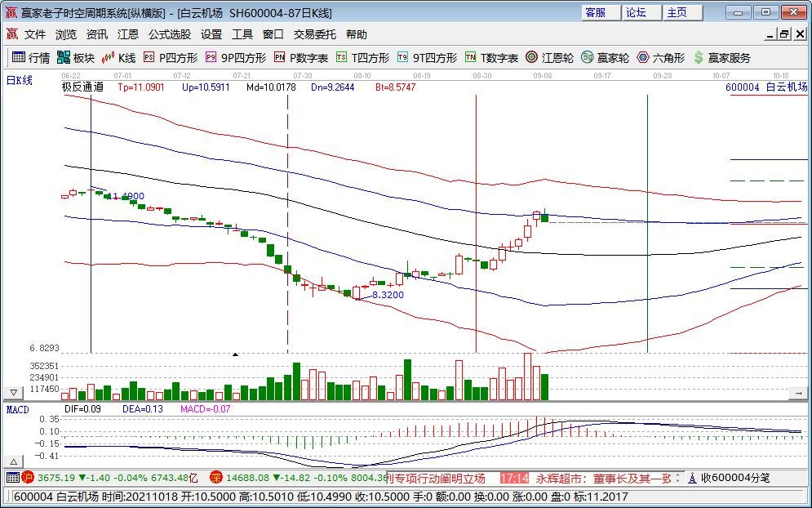Viewport: 812px width, 508px height.
Task: Click the Md=10.0178 value
Action: pyautogui.click(x=271, y=87)
